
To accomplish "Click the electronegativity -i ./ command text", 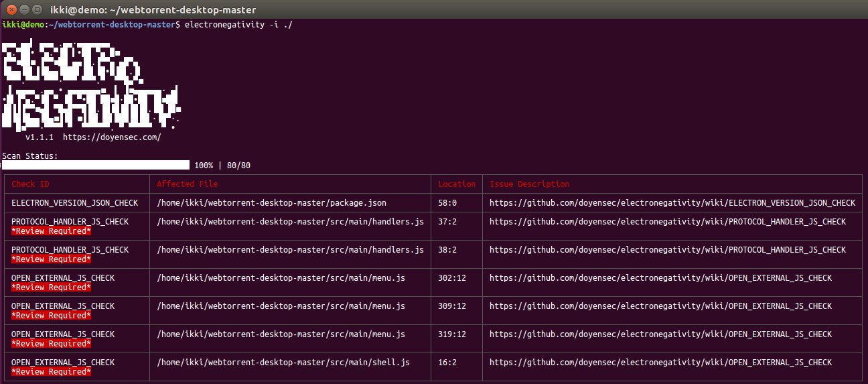I will (238, 25).
